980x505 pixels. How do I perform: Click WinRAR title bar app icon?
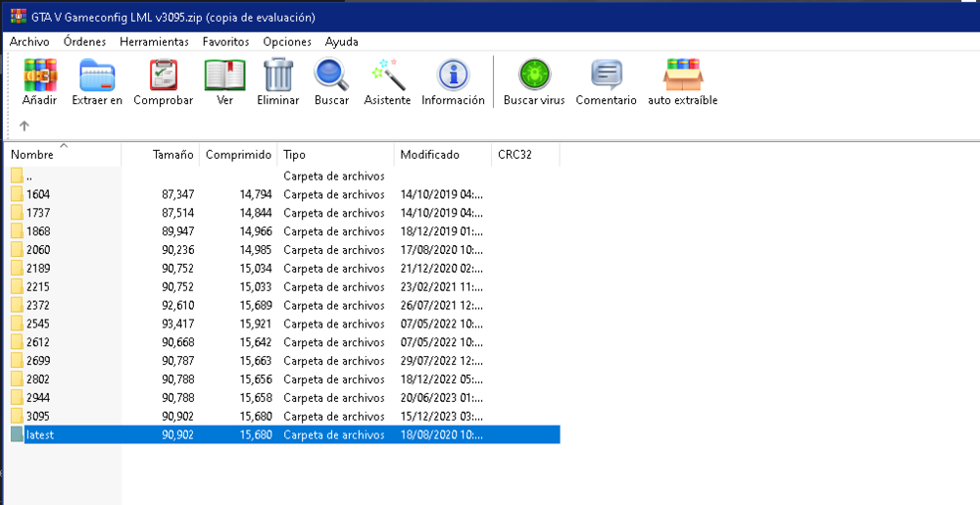19,17
